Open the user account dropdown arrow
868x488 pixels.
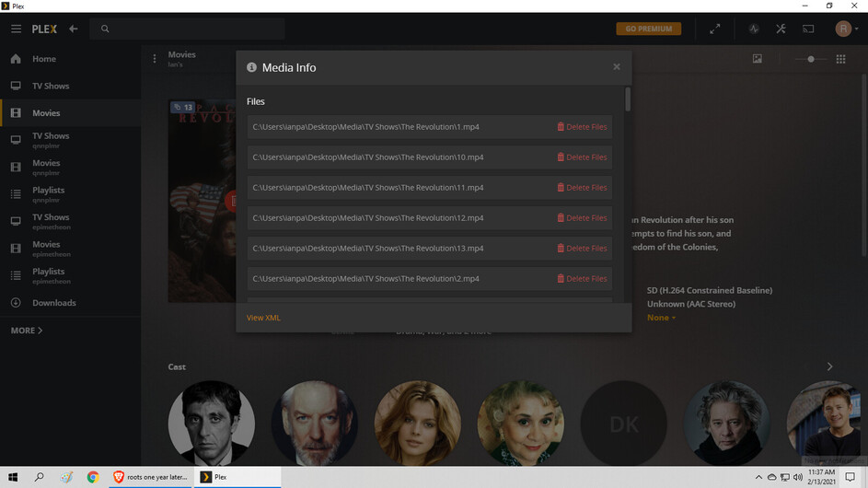[856, 29]
